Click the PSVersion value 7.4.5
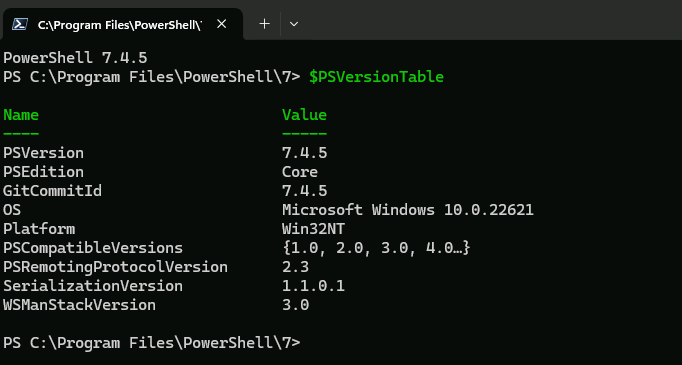The height and width of the screenshot is (365, 682). 304,153
